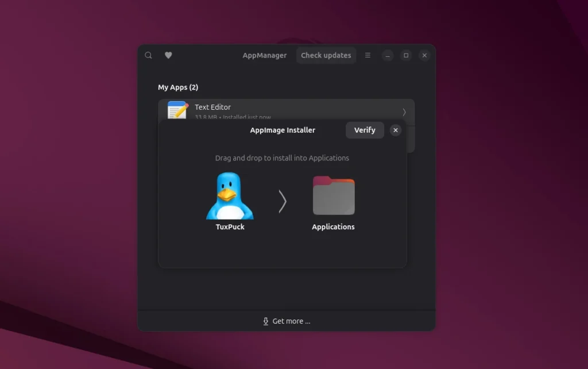Expand the Text Editor entry chevron
Viewport: 588px width, 369px height.
(x=404, y=112)
